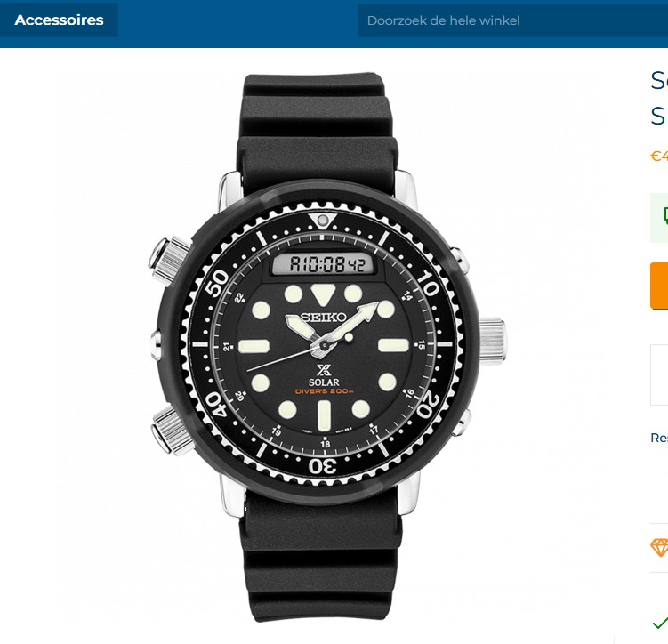Viewport: 668px width, 644px height.
Task: Click the Seiko watch product image
Action: tap(326, 347)
